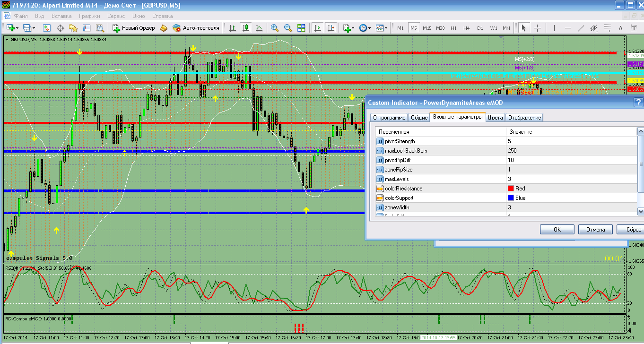
Task: Enable the chart shift toggle
Action: coord(331,28)
